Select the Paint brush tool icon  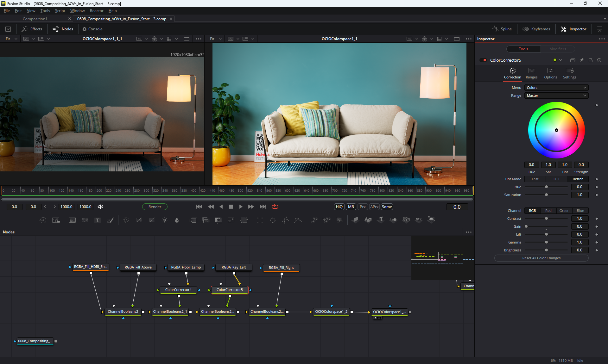pyautogui.click(x=111, y=220)
